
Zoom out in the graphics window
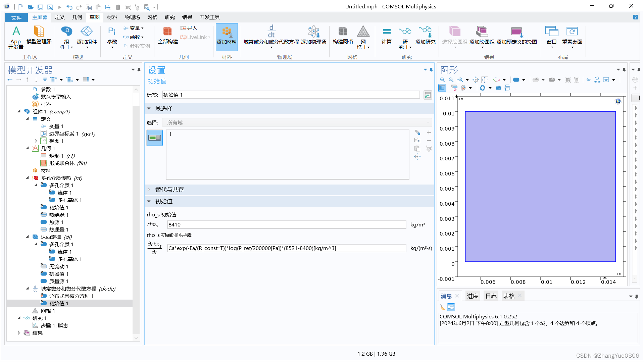(451, 80)
